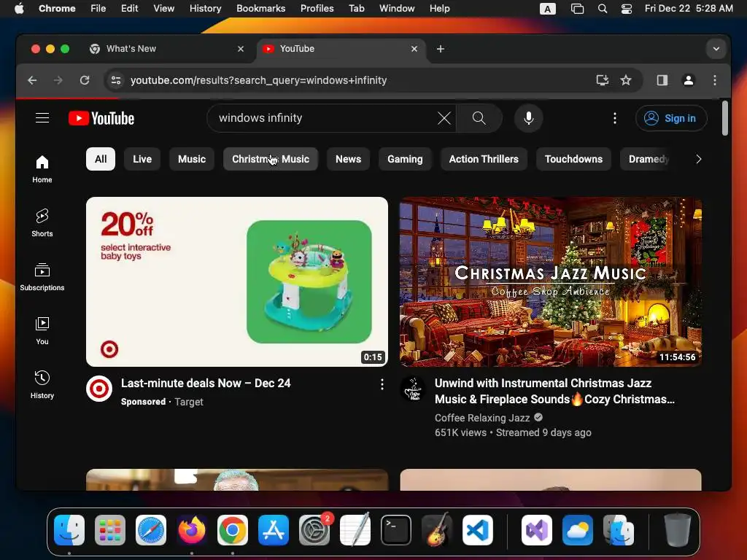The width and height of the screenshot is (747, 560).
Task: Open Control Center in the menu bar
Action: 627,9
